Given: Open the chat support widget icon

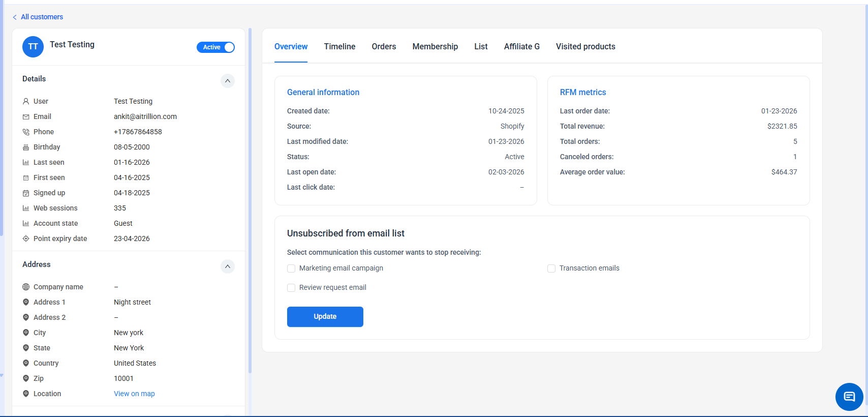Looking at the screenshot, I should pos(849,397).
